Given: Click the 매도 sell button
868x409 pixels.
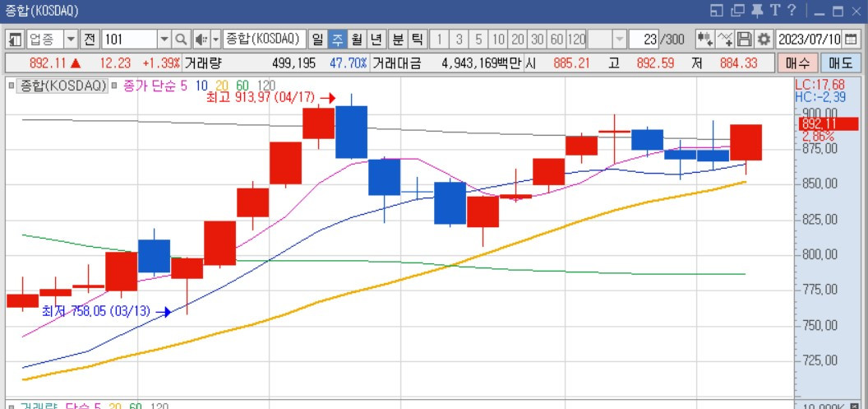Looking at the screenshot, I should pyautogui.click(x=840, y=63).
